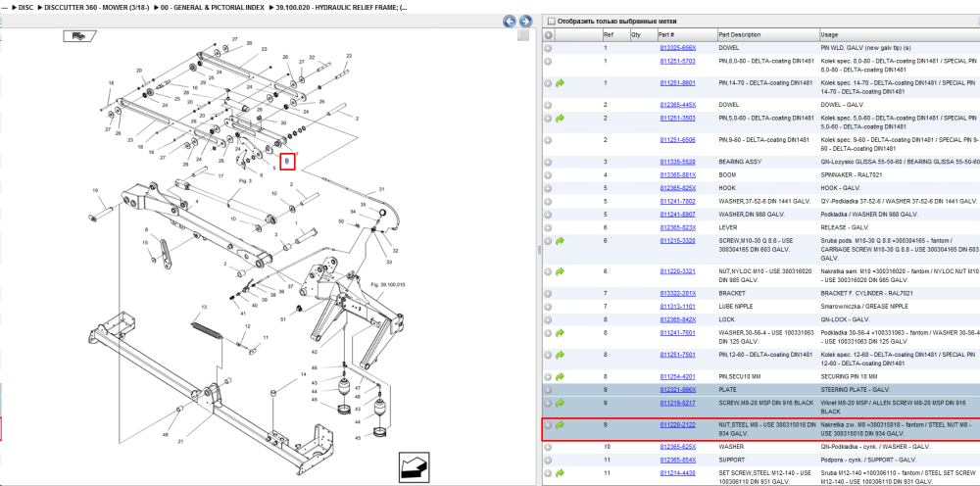Viewport: 980px width, 486px height.
Task: Click the large black arrow icon below diagram
Action: pyautogui.click(x=416, y=467)
